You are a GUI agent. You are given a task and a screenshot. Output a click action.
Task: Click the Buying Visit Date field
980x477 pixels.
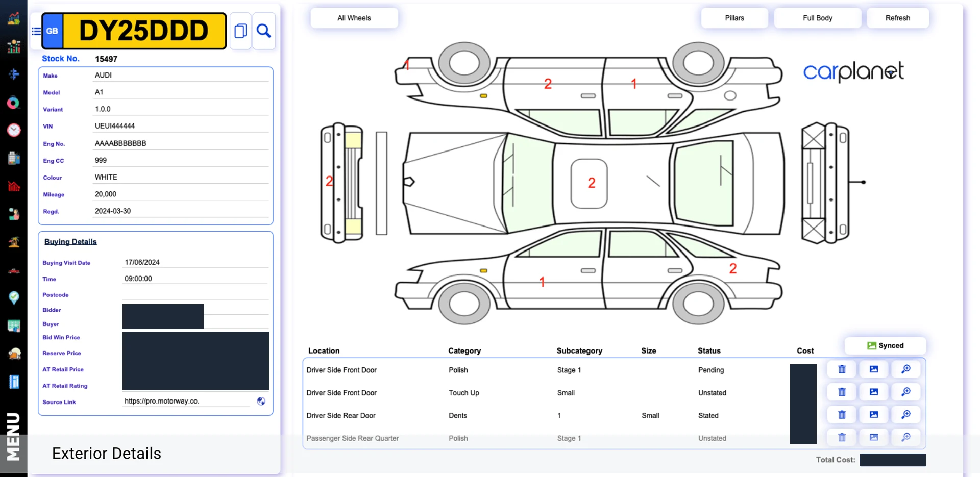195,262
